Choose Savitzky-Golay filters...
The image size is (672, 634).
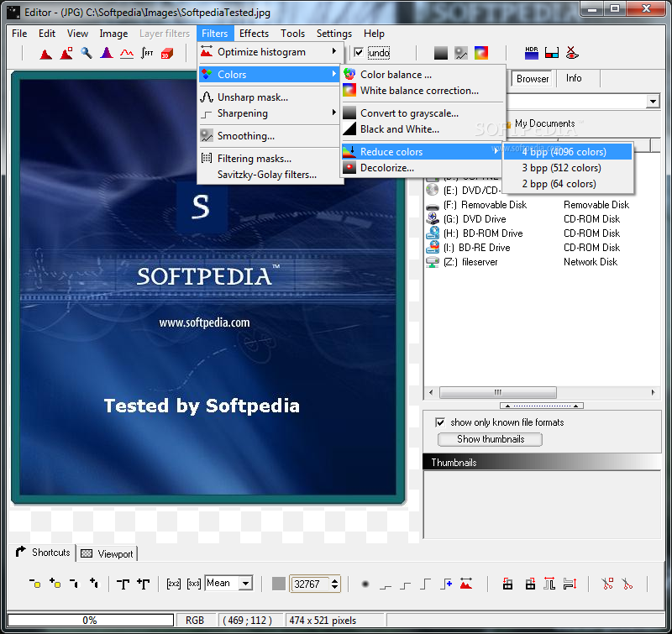(270, 175)
